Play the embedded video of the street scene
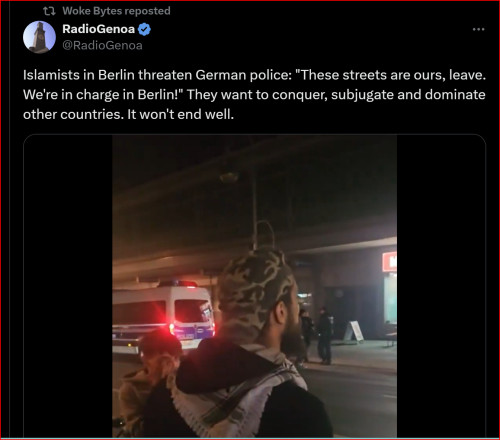 (x=254, y=286)
